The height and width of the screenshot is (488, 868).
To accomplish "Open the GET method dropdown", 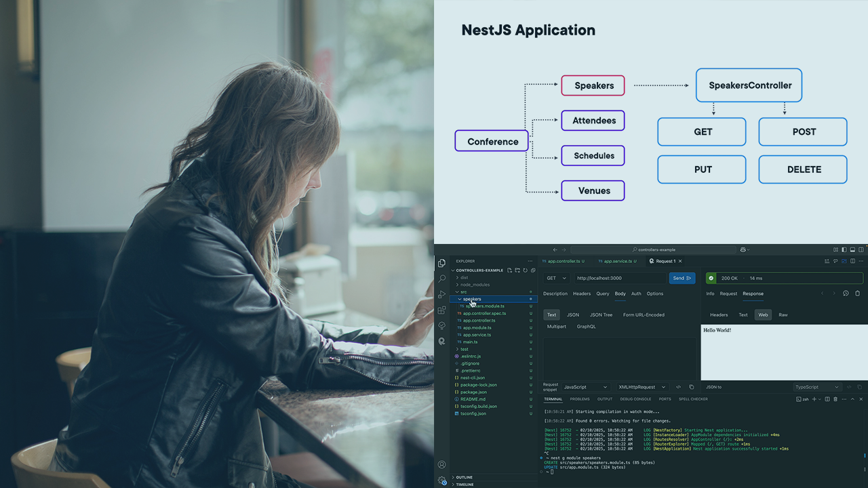I will [x=556, y=278].
